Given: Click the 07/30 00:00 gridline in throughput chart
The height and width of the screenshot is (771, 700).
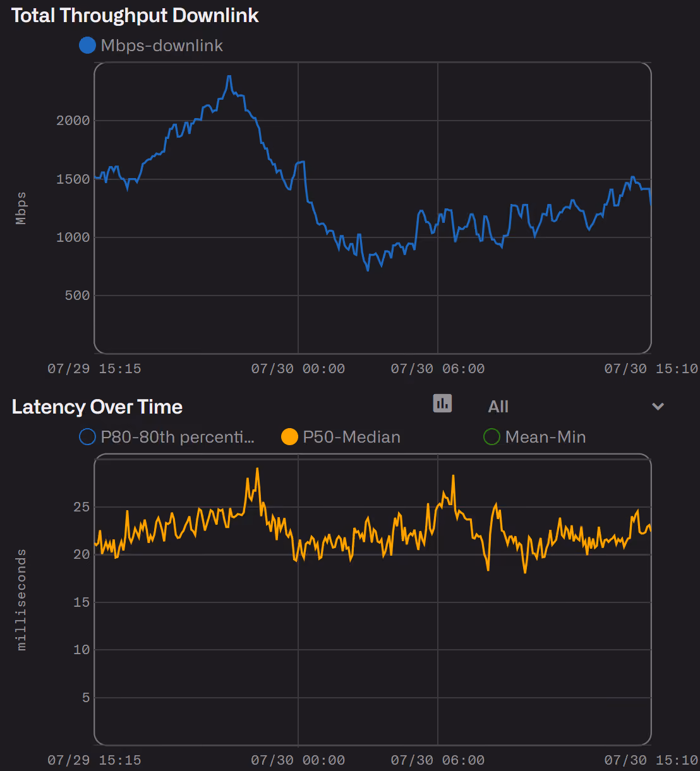Looking at the screenshot, I should pyautogui.click(x=298, y=208).
